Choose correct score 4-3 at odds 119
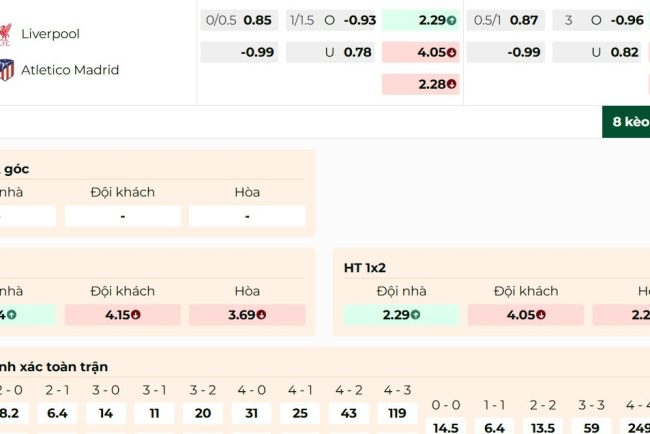650x434 pixels. (x=398, y=412)
